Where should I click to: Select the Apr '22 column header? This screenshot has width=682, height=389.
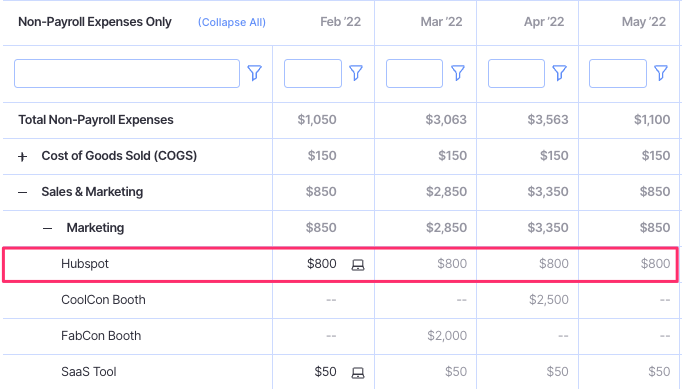point(544,22)
